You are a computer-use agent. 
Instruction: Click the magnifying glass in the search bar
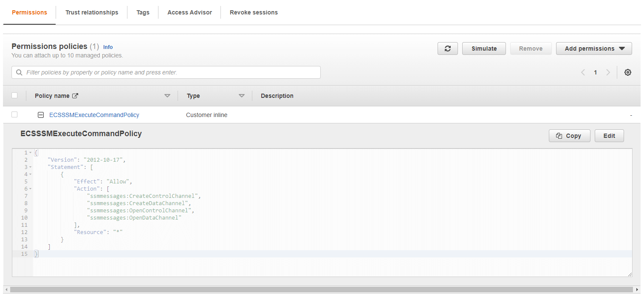(x=19, y=72)
